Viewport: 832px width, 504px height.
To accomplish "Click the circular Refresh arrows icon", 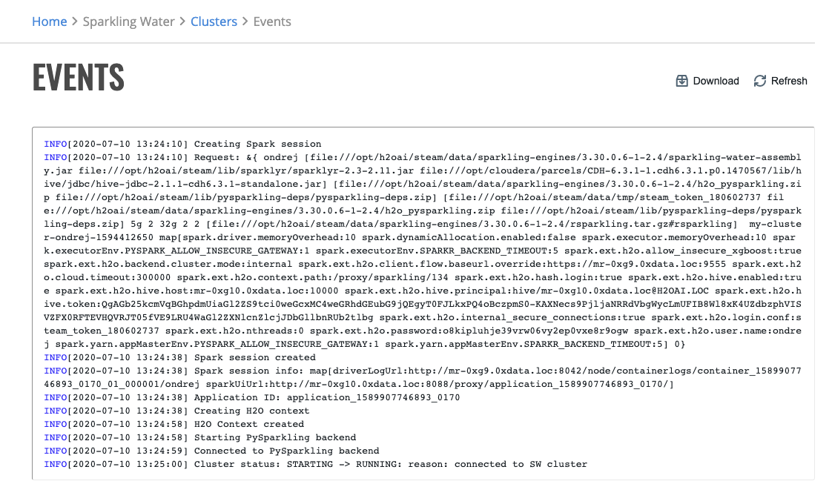I will point(760,81).
